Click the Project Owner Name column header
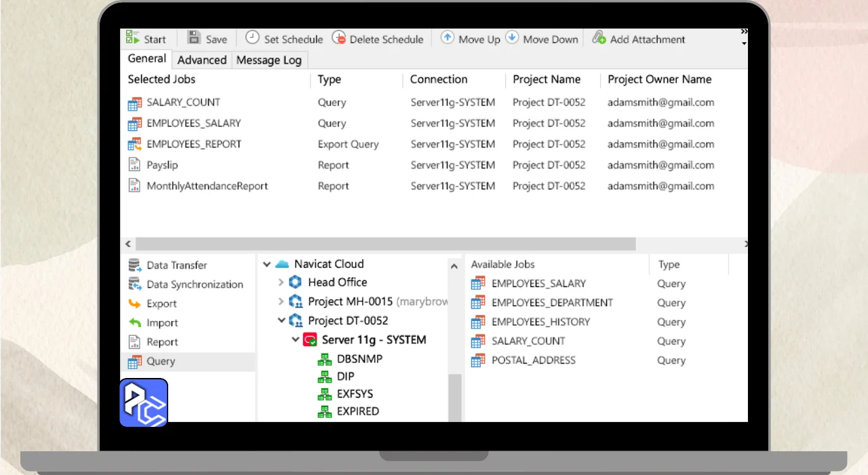Viewport: 868px width, 475px height. pyautogui.click(x=659, y=79)
